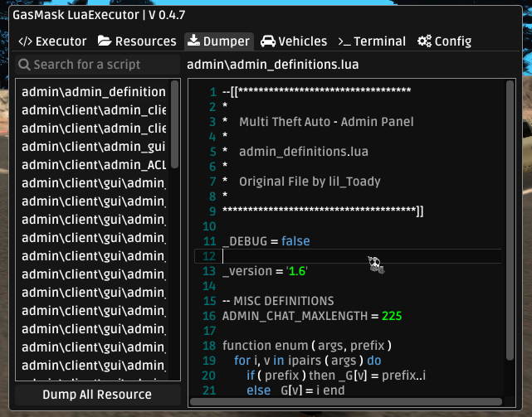This screenshot has height=417, width=532.
Task: Click line 11 _DEBUG = false
Action: [266, 241]
